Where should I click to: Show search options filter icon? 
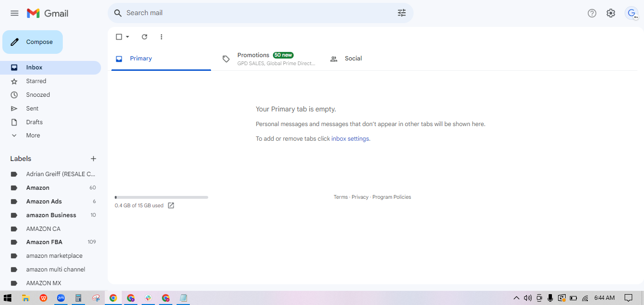pos(402,13)
